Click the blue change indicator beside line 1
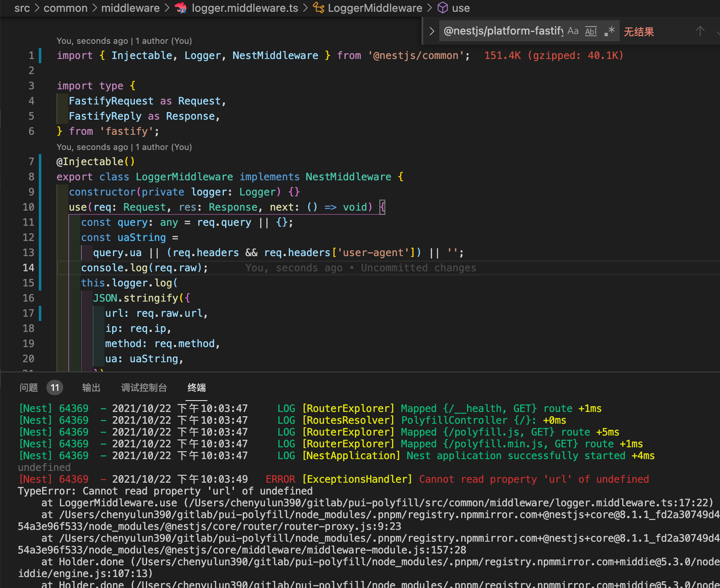Screen dimensions: 720x588 (x=40, y=55)
